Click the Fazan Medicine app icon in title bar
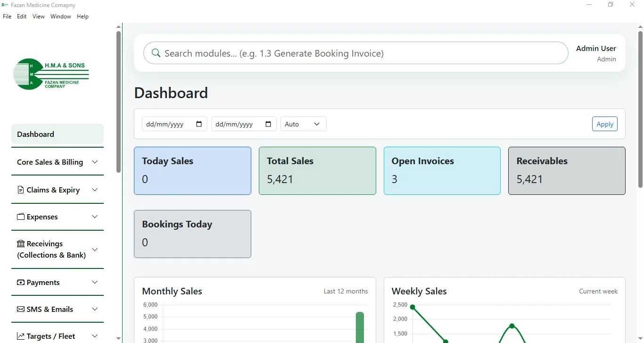The height and width of the screenshot is (343, 644). (5, 5)
